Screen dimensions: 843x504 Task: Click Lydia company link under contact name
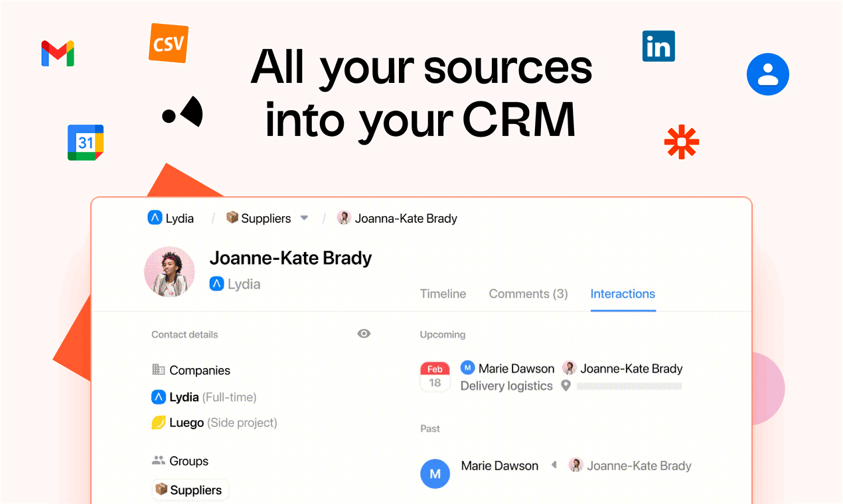[x=244, y=284]
